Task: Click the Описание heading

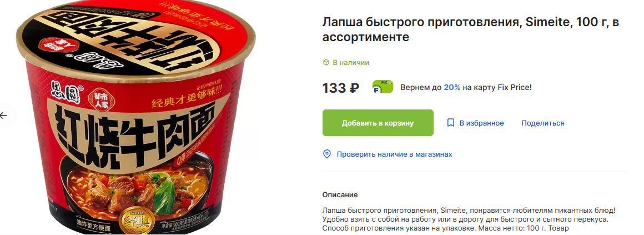Action: coord(340,195)
